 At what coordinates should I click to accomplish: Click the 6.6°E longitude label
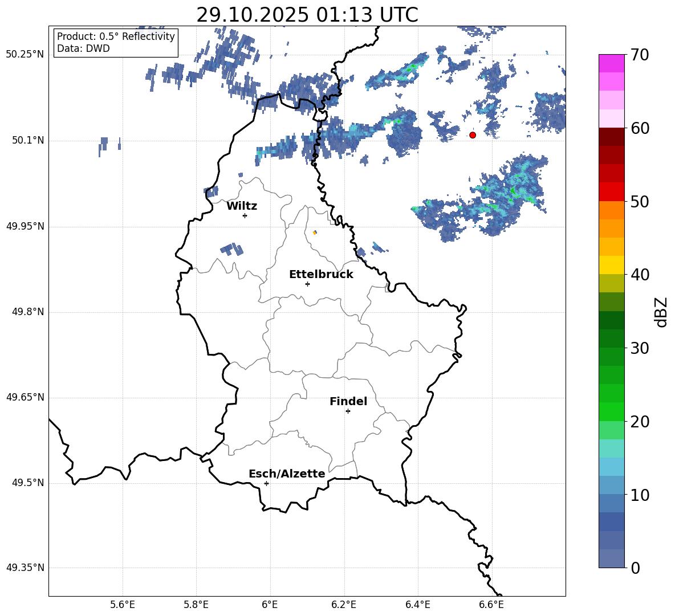tap(491, 605)
